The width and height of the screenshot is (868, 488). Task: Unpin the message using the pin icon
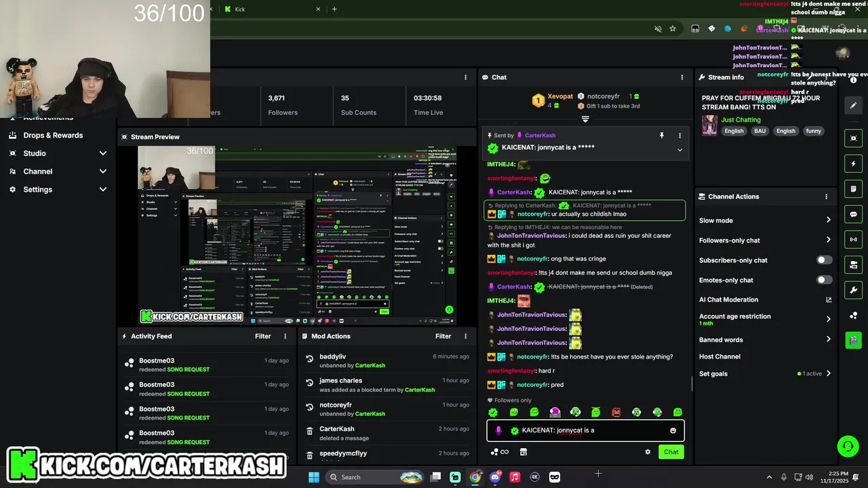point(662,136)
